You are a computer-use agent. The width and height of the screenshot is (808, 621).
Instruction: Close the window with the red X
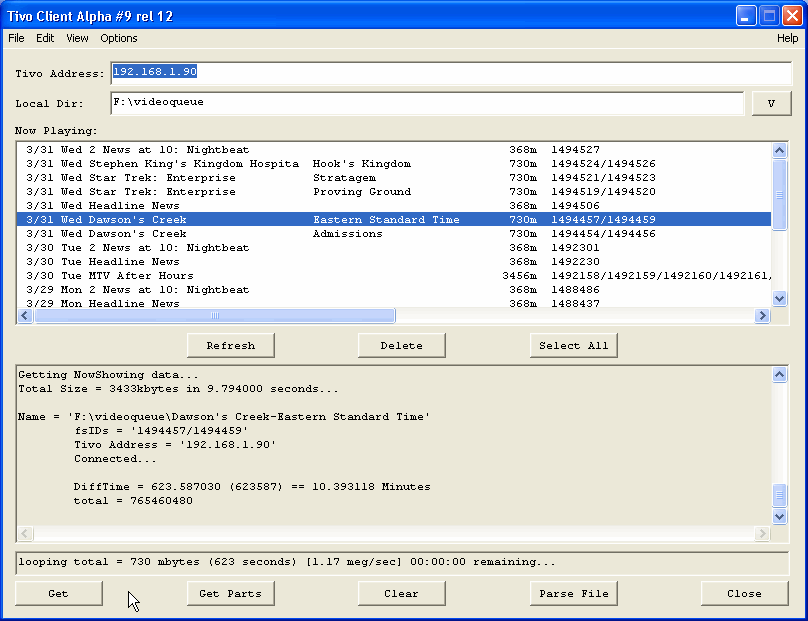tap(792, 15)
